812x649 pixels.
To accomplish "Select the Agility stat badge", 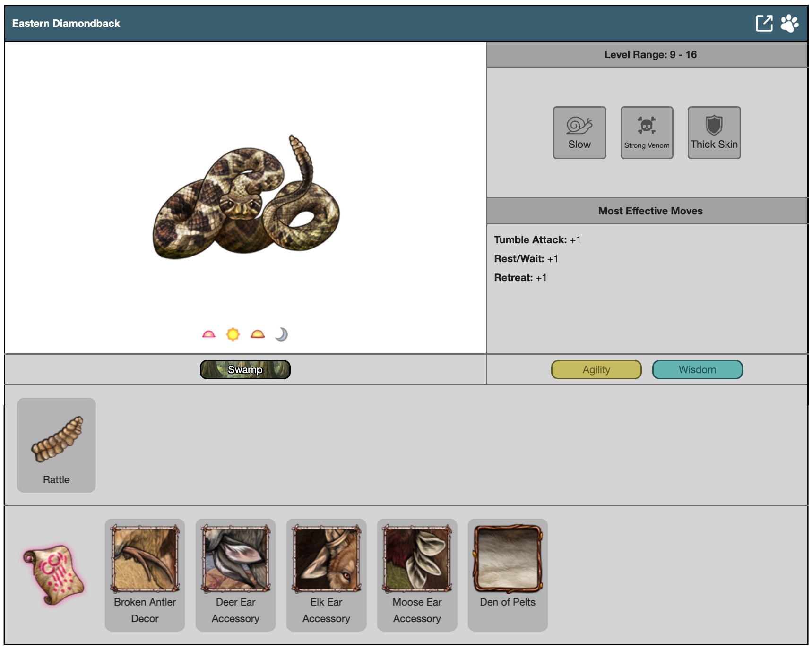I will tap(596, 369).
